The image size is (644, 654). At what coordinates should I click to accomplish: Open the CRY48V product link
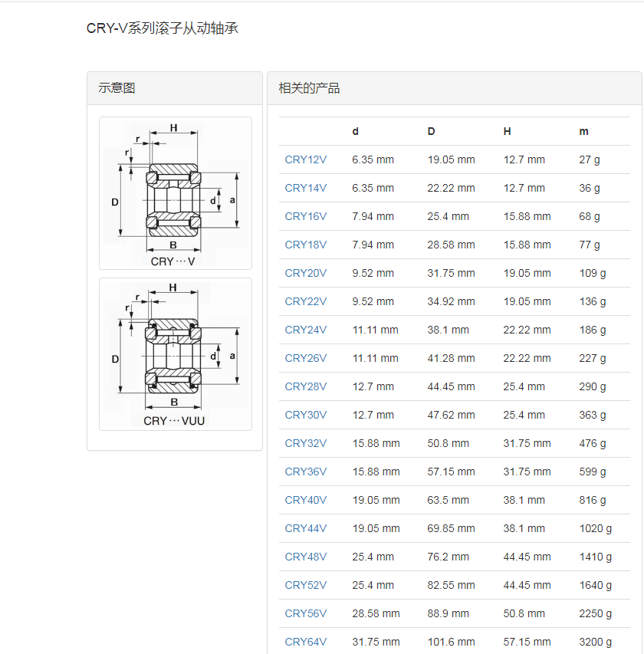click(305, 557)
